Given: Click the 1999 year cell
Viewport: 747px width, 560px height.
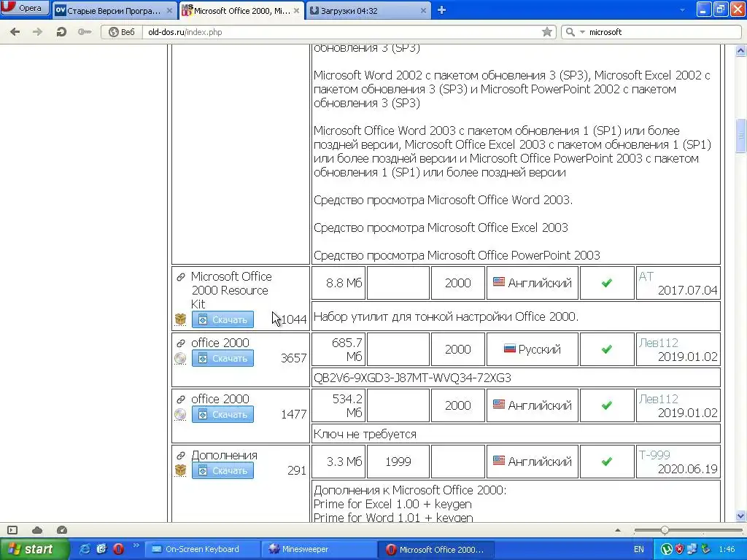Looking at the screenshot, I should coord(398,462).
